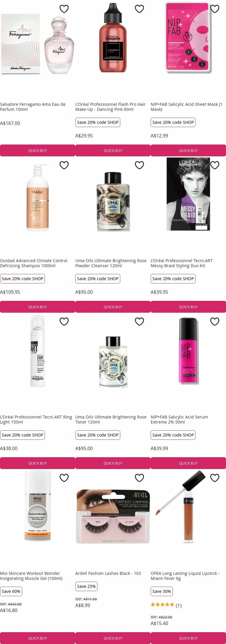The height and width of the screenshot is (644, 226).
Task: Heart the Uma Oils Rose Toner
Action: tap(139, 322)
